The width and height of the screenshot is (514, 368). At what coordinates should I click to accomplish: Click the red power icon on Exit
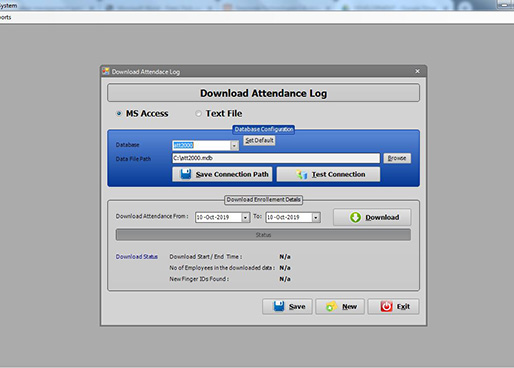pyautogui.click(x=386, y=306)
